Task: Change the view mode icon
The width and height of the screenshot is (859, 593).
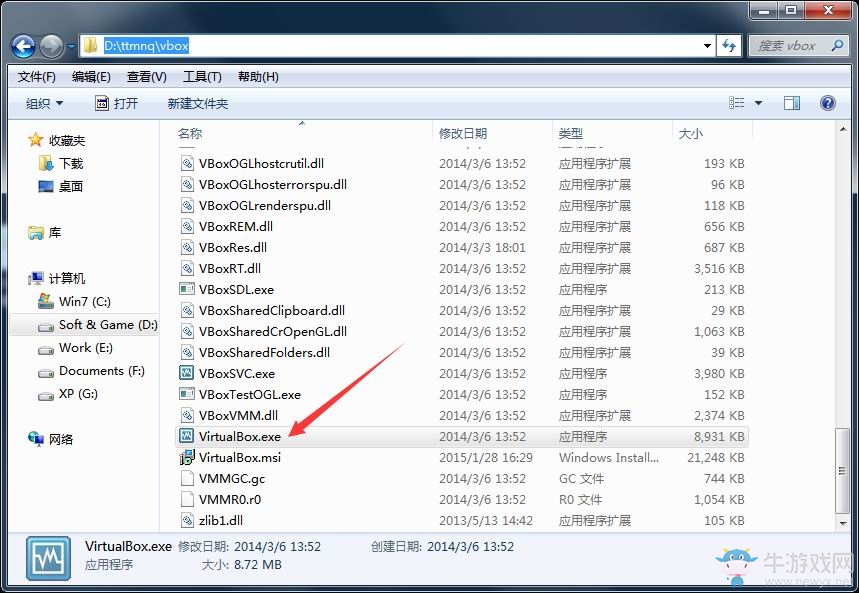Action: pyautogui.click(x=737, y=103)
